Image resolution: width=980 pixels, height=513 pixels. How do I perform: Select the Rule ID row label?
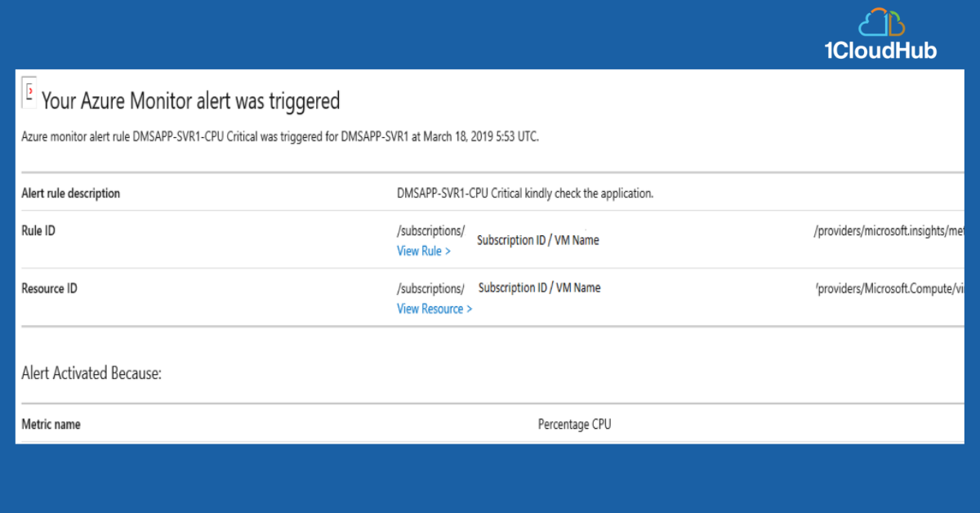tap(38, 231)
